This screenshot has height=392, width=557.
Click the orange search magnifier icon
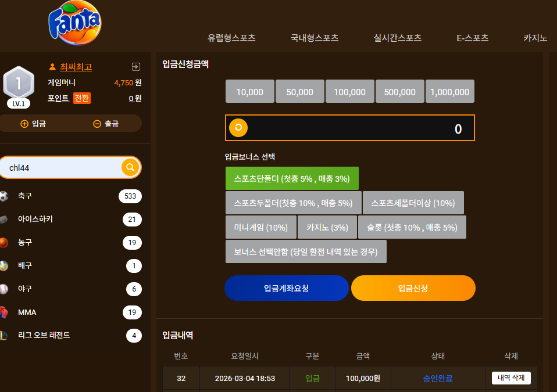point(130,167)
